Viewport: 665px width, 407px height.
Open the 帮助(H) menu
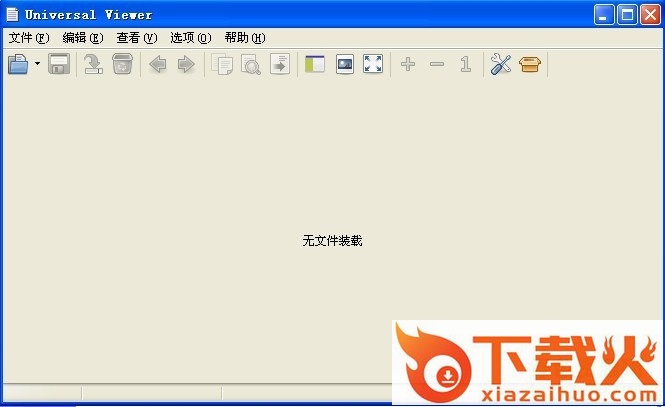point(245,38)
